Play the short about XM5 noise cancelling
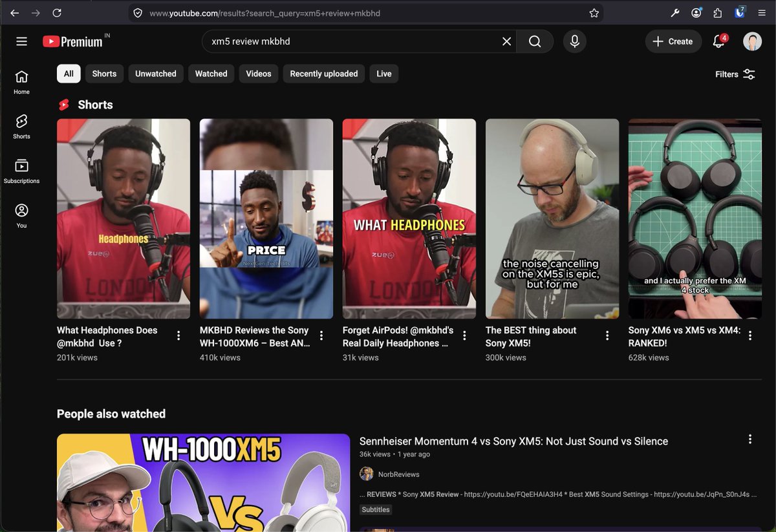This screenshot has height=532, width=776. coord(552,218)
